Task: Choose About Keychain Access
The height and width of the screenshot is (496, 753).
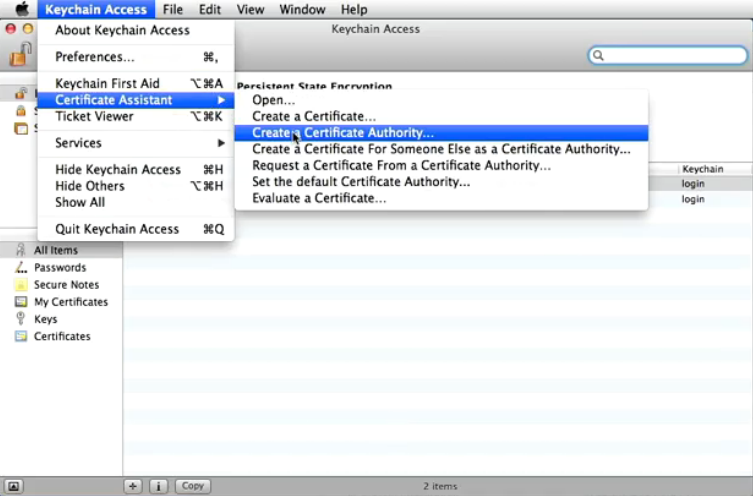Action: coord(136,30)
